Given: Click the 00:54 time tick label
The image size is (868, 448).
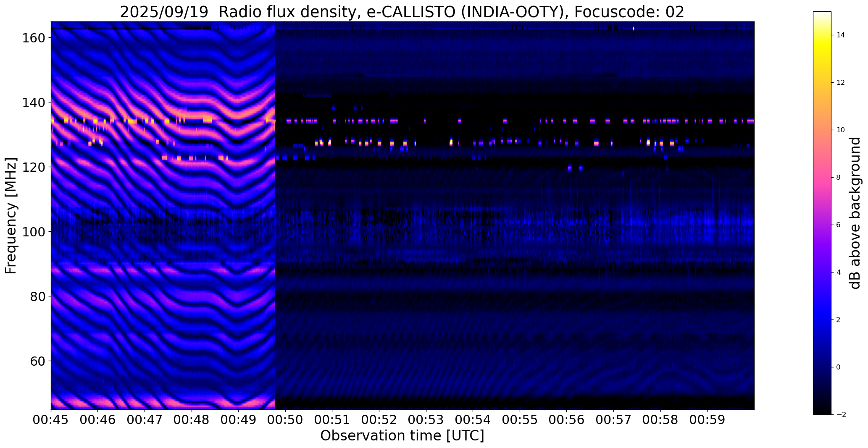Looking at the screenshot, I should tap(473, 420).
